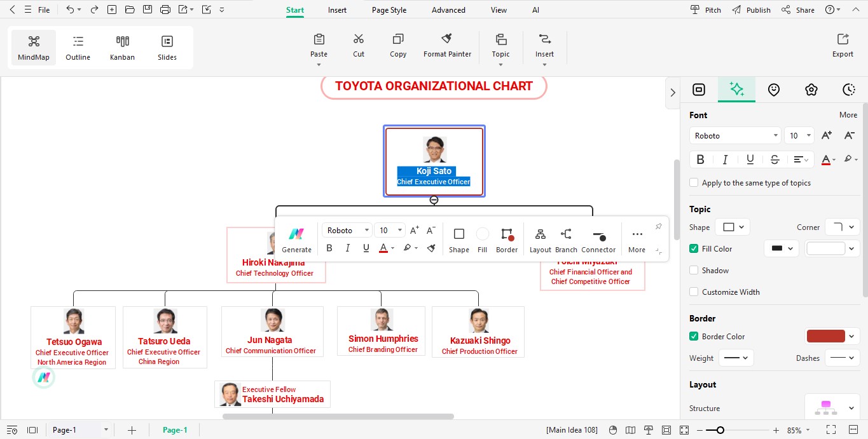Click the redo arrow in title bar
The width and height of the screenshot is (868, 439).
tap(94, 10)
